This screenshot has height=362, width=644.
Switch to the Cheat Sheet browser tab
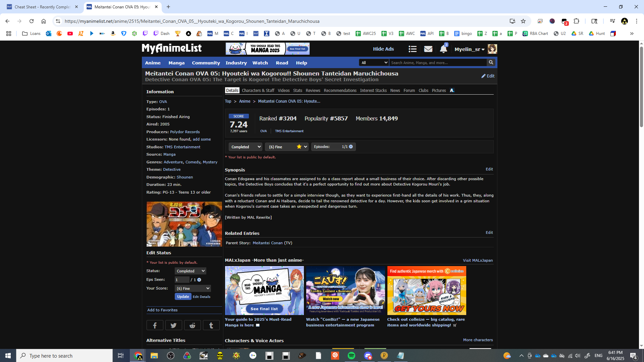pyautogui.click(x=42, y=7)
